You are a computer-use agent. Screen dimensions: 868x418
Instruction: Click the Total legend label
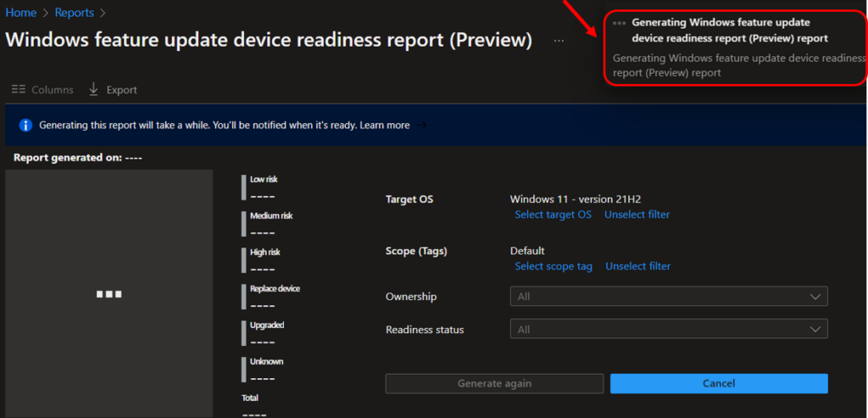tap(250, 398)
